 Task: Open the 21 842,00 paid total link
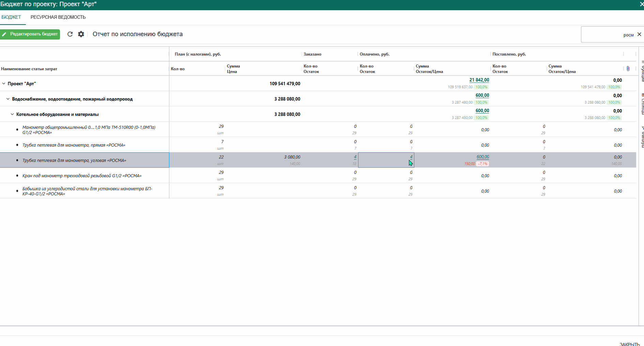pos(479,80)
